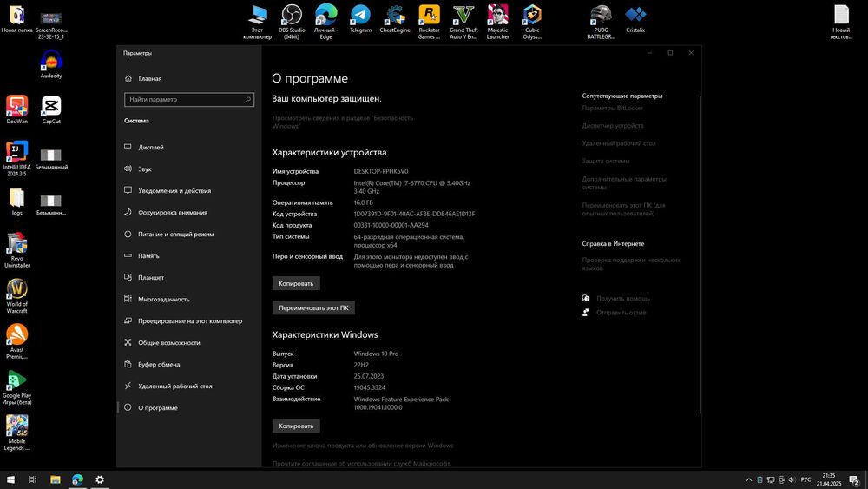
Task: Open the Новый текстовый document icon
Action: (841, 23)
